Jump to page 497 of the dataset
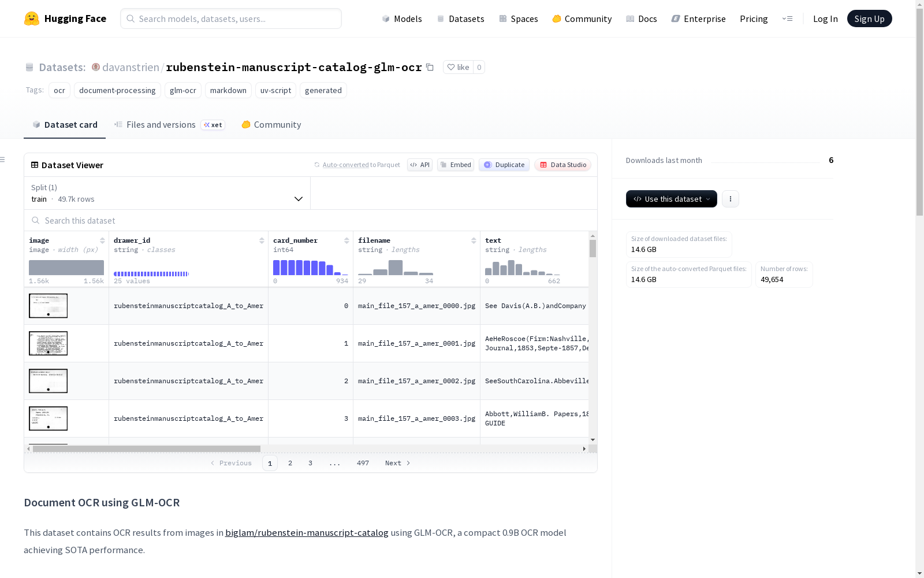This screenshot has width=924, height=578. (363, 463)
